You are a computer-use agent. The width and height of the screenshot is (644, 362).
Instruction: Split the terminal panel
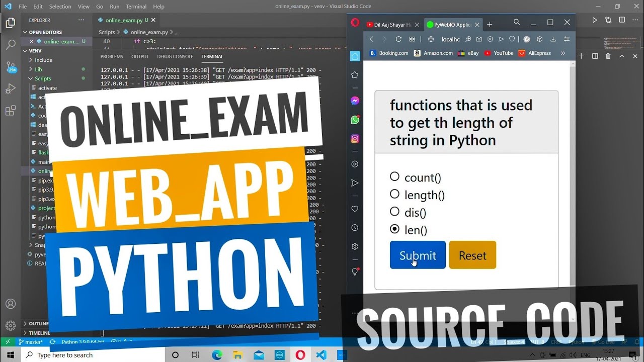(x=595, y=56)
